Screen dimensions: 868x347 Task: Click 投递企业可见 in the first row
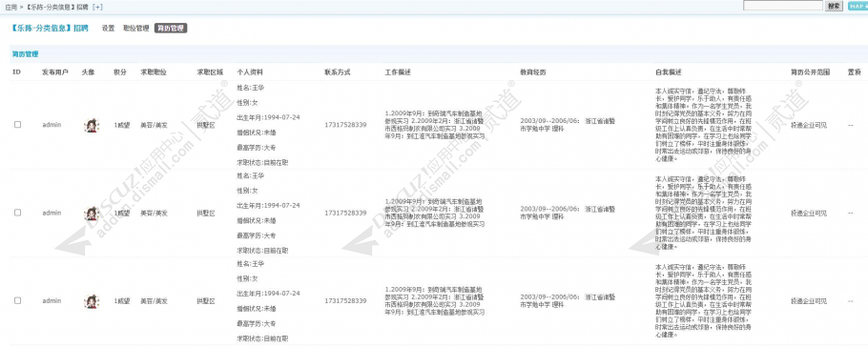tap(809, 125)
